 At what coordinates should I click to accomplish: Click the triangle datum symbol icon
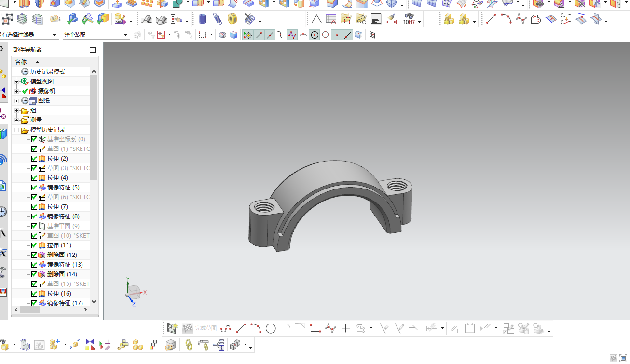(316, 20)
